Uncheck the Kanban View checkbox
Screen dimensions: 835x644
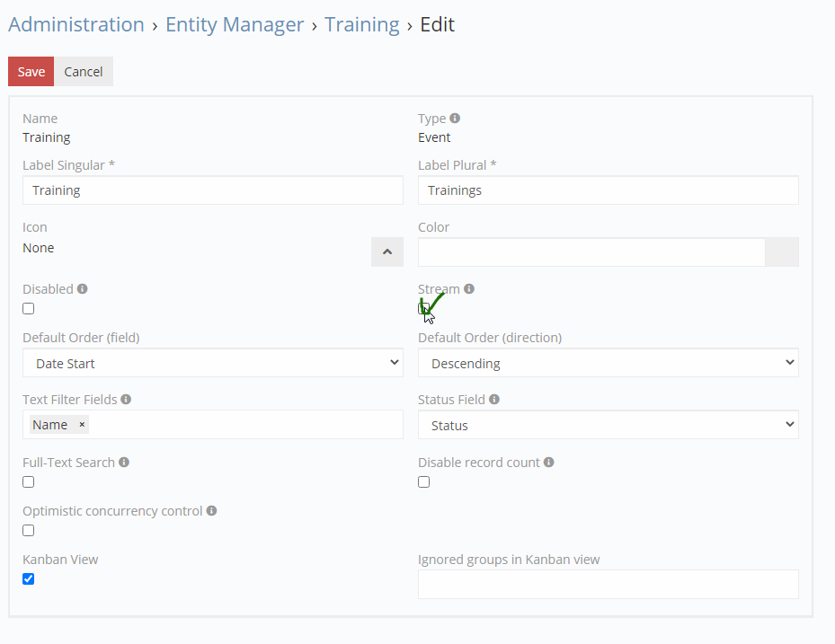[29, 579]
